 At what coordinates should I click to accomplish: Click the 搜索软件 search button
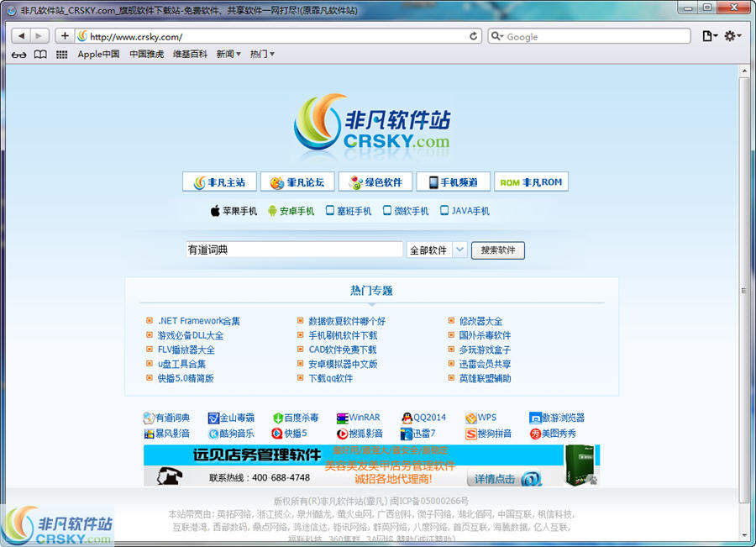pyautogui.click(x=498, y=250)
